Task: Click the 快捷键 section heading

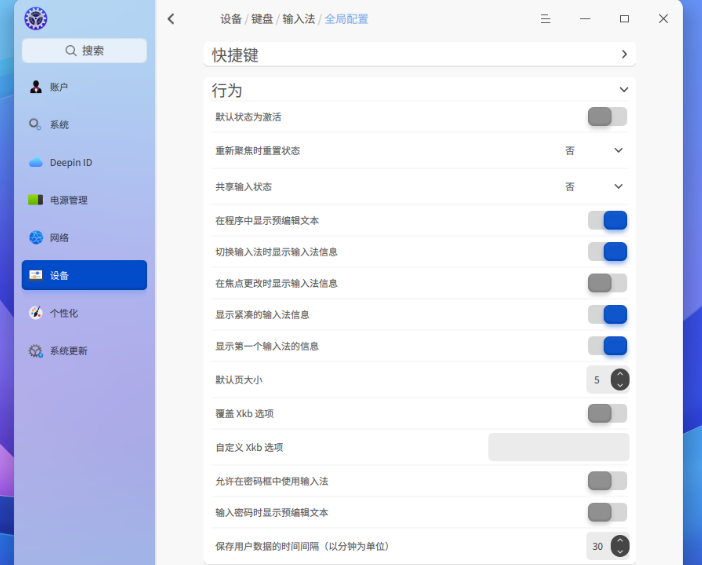Action: (x=235, y=55)
